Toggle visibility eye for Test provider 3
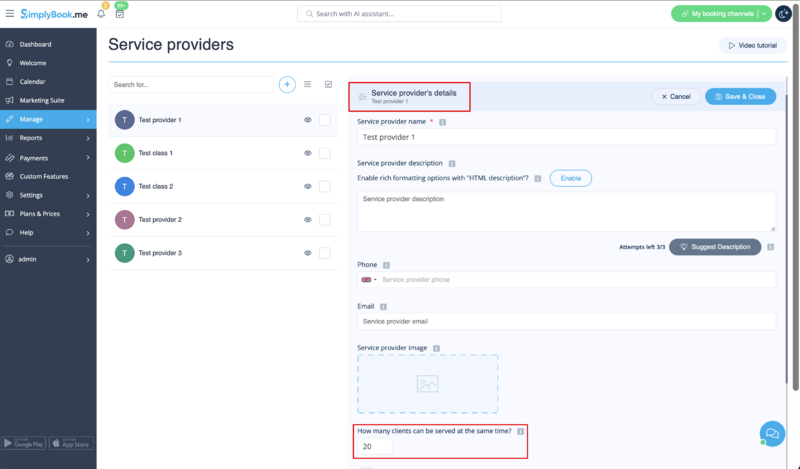The width and height of the screenshot is (800, 469). [x=308, y=253]
